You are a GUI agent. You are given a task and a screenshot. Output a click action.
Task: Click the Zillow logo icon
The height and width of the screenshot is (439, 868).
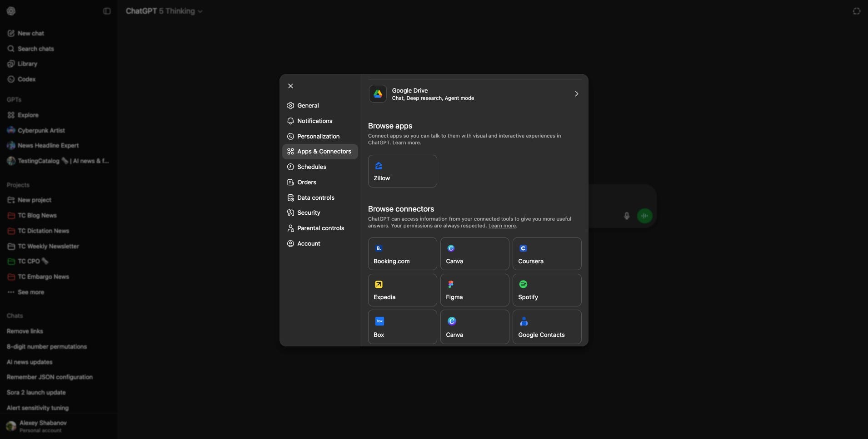(379, 166)
